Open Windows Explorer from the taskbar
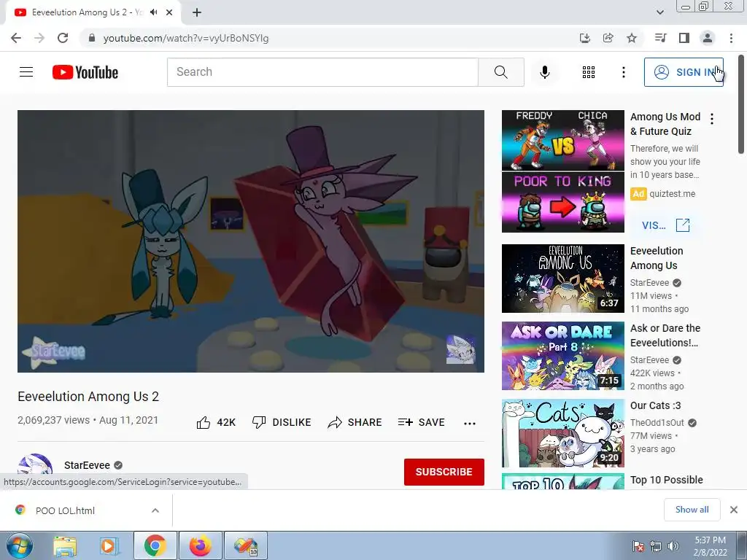The width and height of the screenshot is (747, 560). tap(64, 545)
